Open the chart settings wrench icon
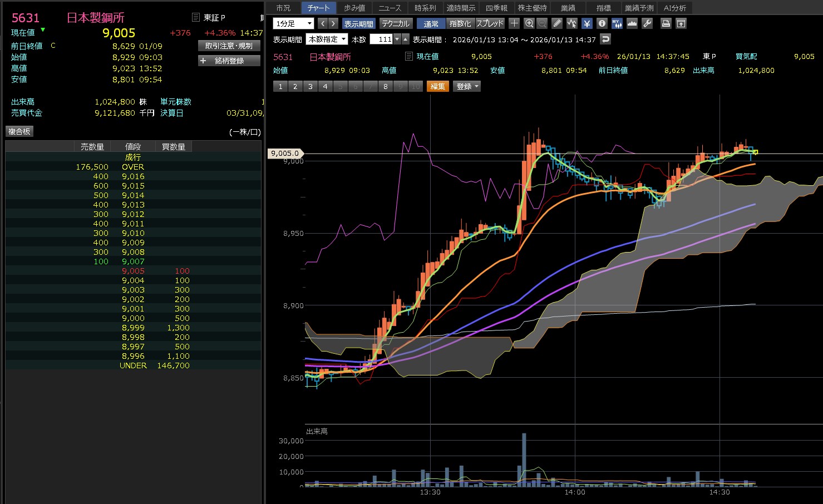This screenshot has width=823, height=504. 647,23
